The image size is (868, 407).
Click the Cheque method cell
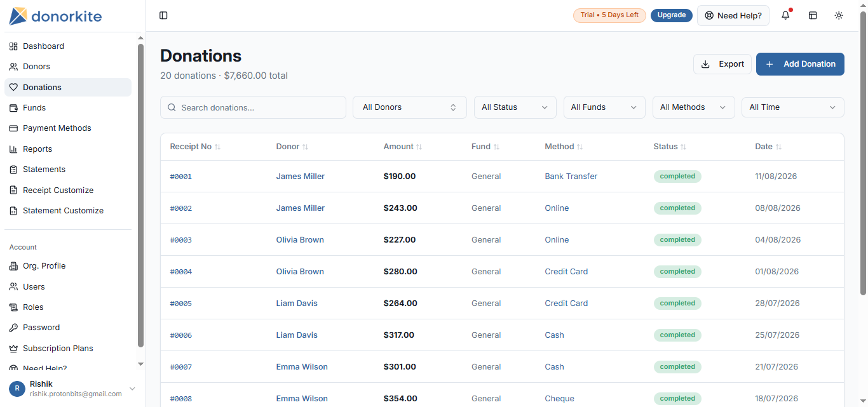pyautogui.click(x=560, y=399)
